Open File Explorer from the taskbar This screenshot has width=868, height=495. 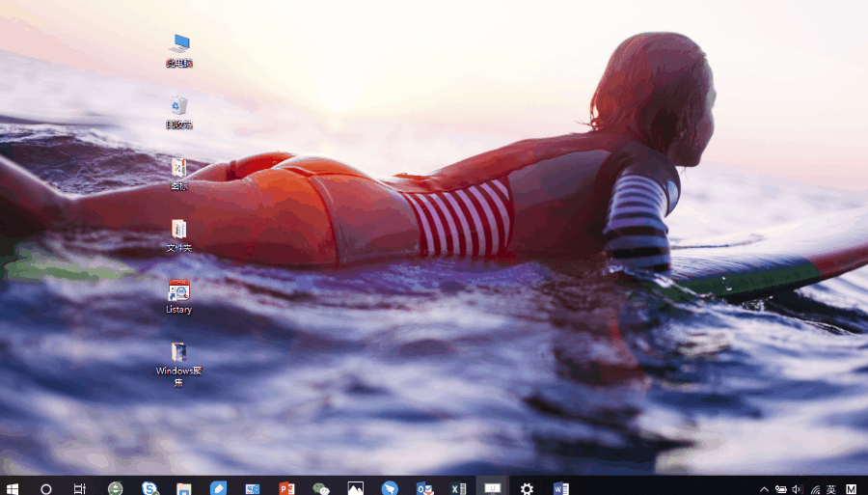click(184, 488)
